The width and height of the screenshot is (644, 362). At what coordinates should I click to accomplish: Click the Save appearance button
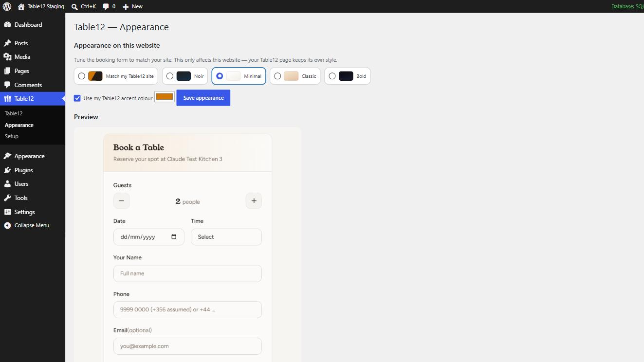point(203,98)
